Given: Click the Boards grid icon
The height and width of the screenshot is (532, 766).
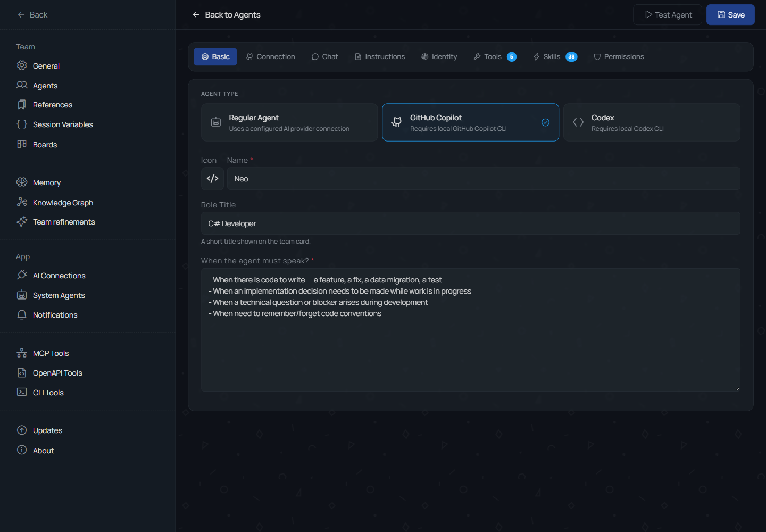Looking at the screenshot, I should click(x=22, y=144).
